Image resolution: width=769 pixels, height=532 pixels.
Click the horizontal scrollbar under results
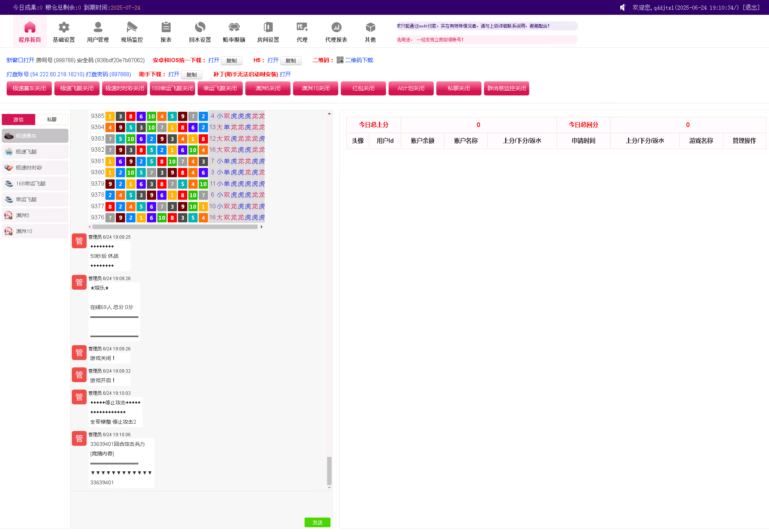[175, 227]
